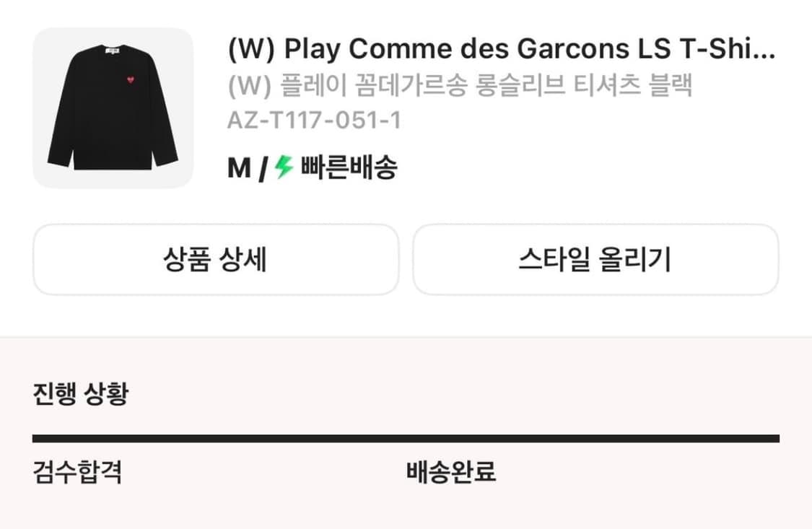Viewport: 812px width, 529px height.
Task: Tap the 배송완료 delivery complete step
Action: pyautogui.click(x=451, y=471)
